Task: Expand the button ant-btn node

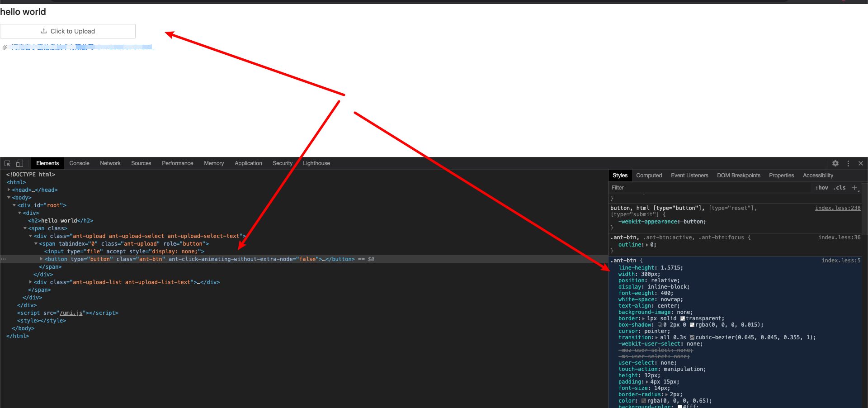Action: pos(41,259)
